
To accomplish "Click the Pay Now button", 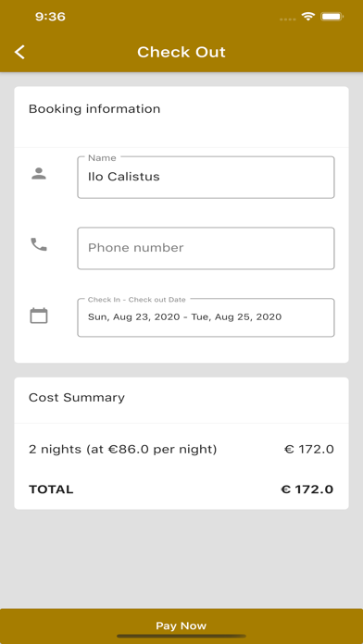I will (181, 625).
